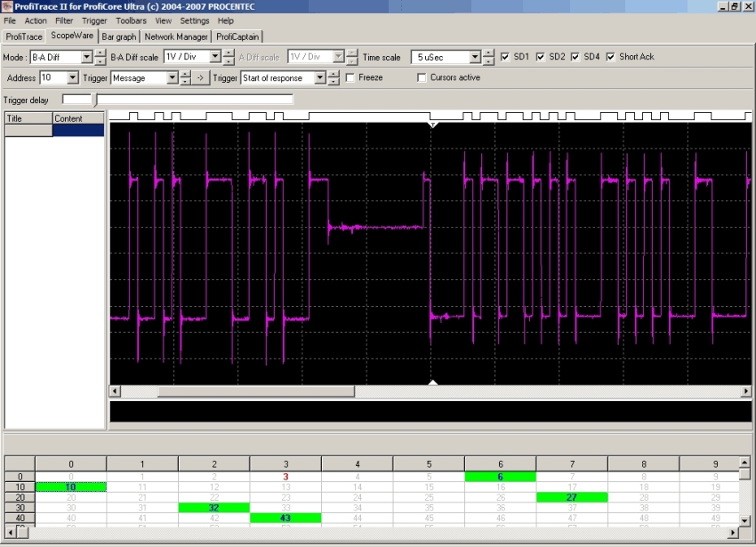Click the arrow button beside Trigger Message

200,78
